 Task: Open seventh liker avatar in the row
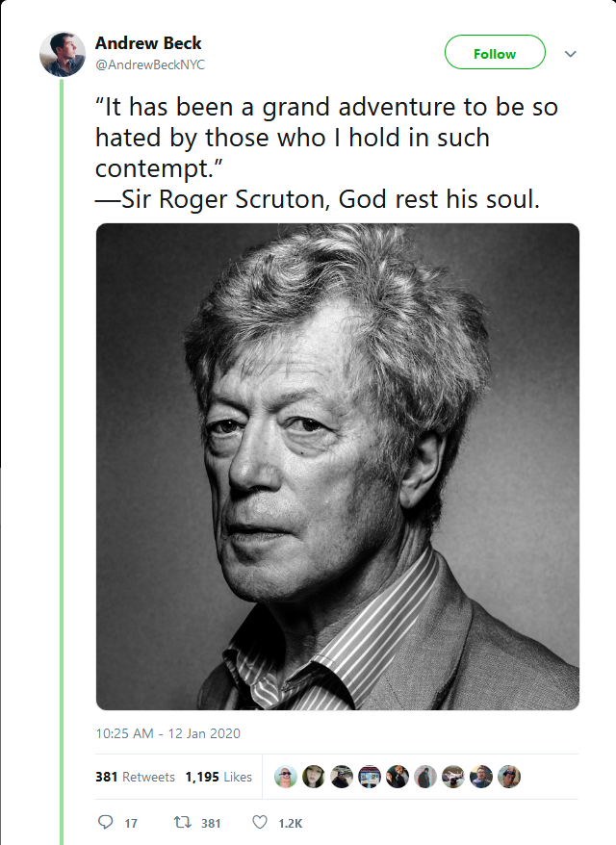(x=453, y=777)
